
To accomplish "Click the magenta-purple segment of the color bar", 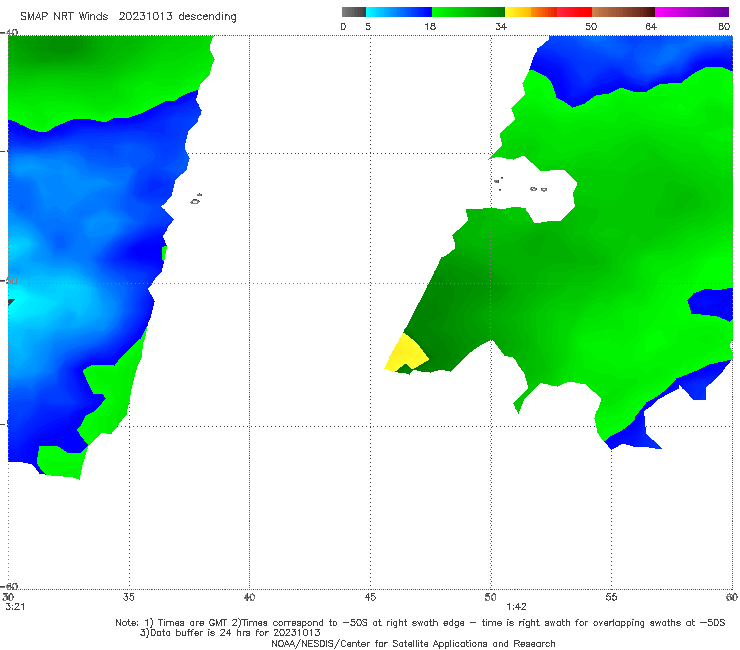I will [692, 12].
